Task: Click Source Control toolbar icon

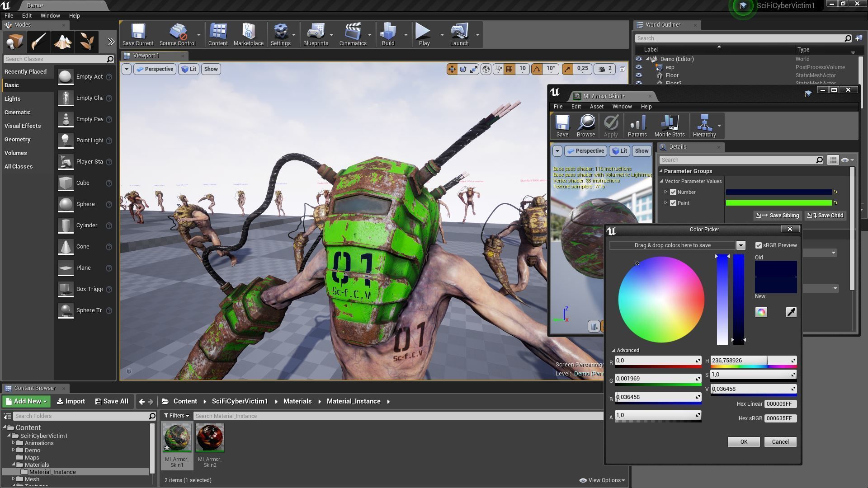Action: pos(177,35)
